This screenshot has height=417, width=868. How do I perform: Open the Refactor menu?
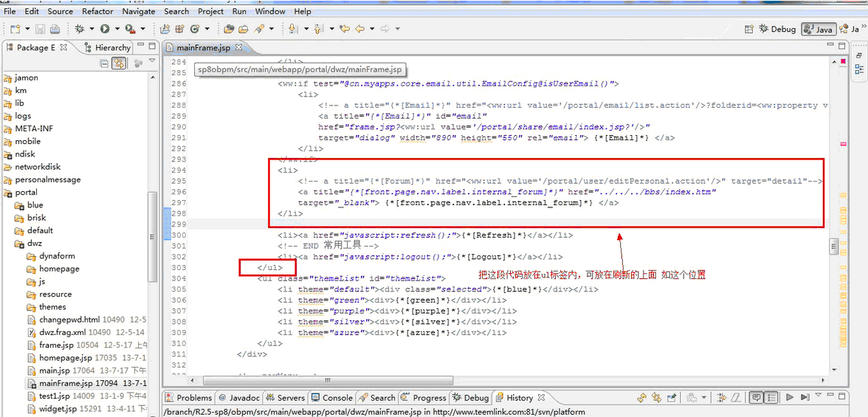click(x=97, y=11)
